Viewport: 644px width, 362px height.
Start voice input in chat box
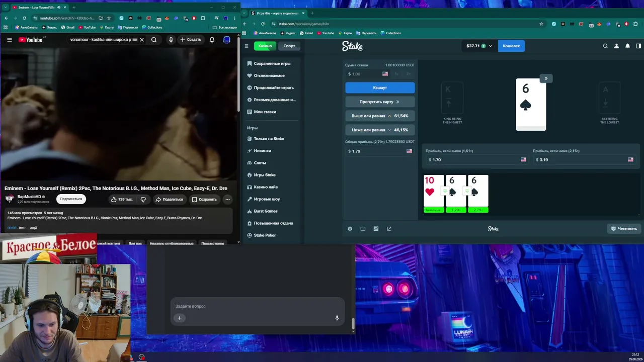pos(337,318)
